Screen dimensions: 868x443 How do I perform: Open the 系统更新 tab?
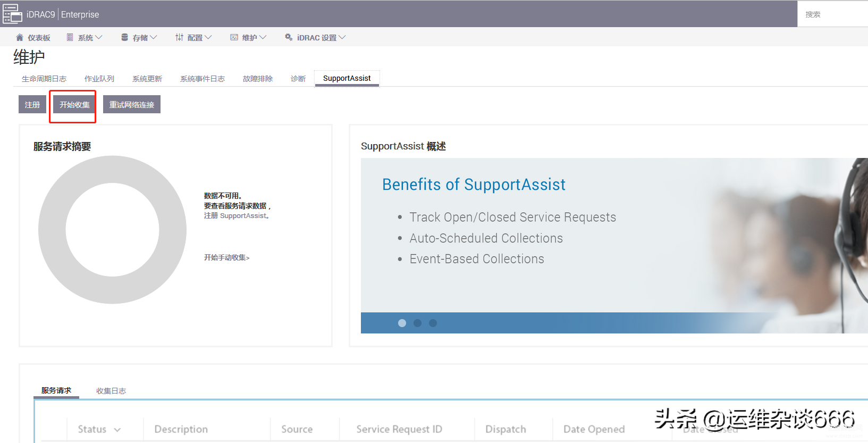pyautogui.click(x=147, y=79)
